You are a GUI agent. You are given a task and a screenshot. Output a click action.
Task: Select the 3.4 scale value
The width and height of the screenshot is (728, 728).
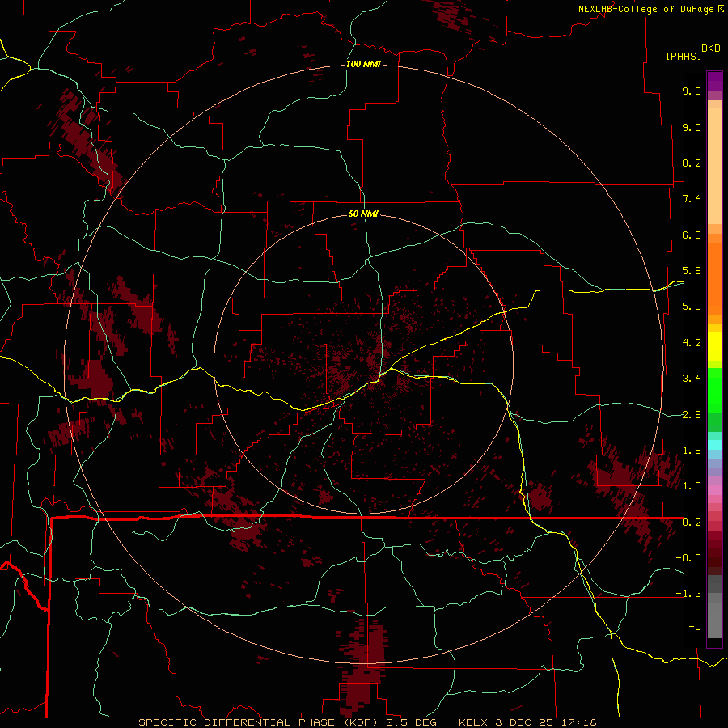click(692, 379)
